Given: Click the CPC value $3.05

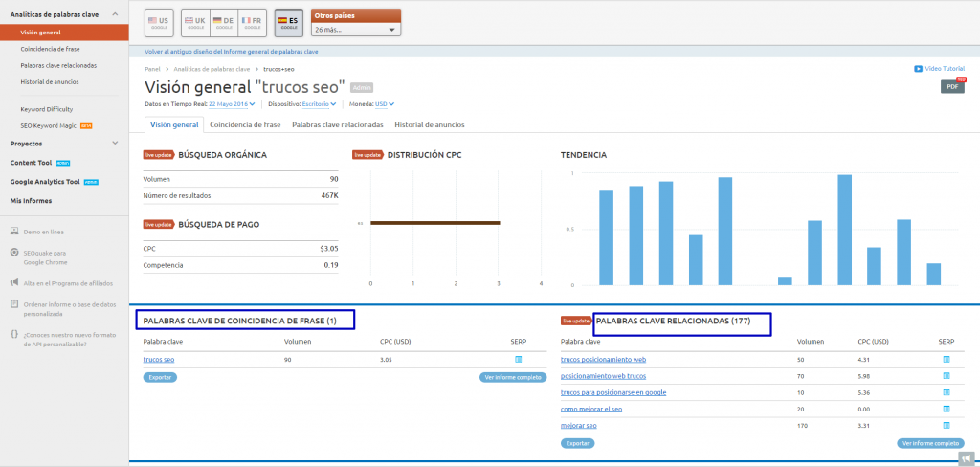Looking at the screenshot, I should click(x=329, y=249).
